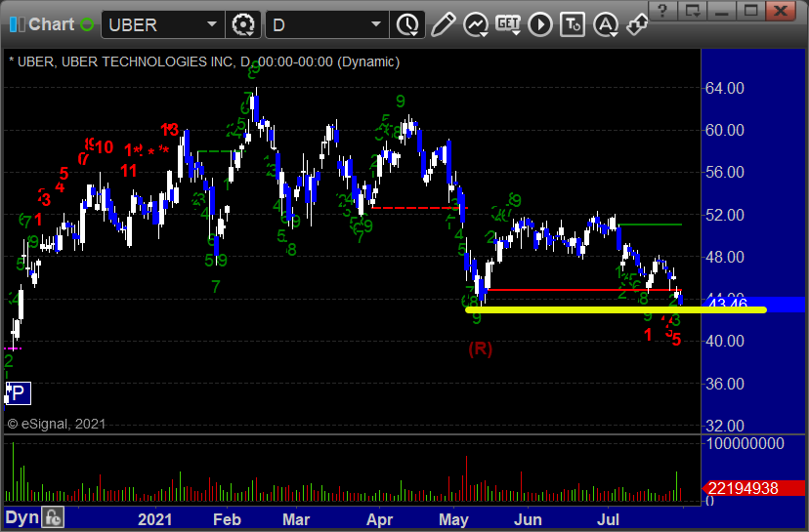Open the GET studies menu
Viewport: 809px width, 532px height.
click(x=508, y=24)
